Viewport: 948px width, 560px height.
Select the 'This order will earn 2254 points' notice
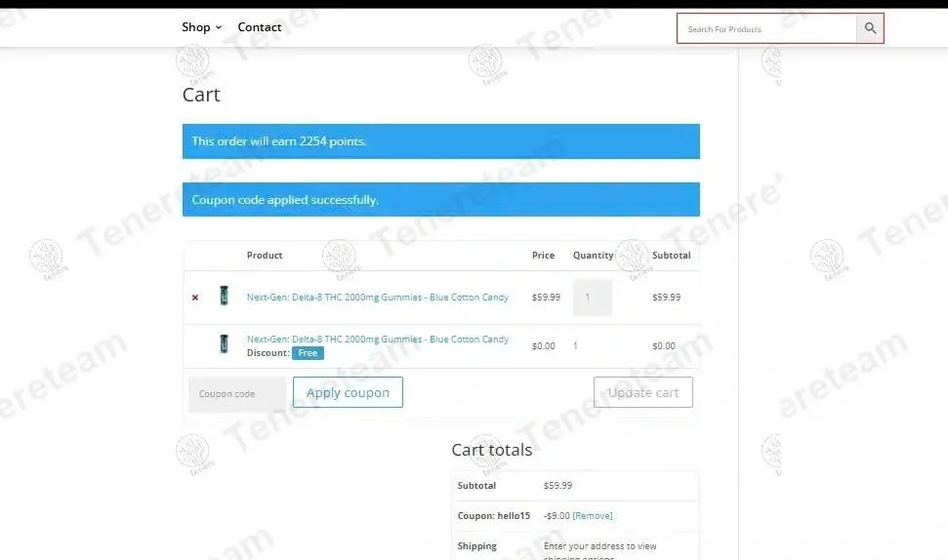[440, 141]
